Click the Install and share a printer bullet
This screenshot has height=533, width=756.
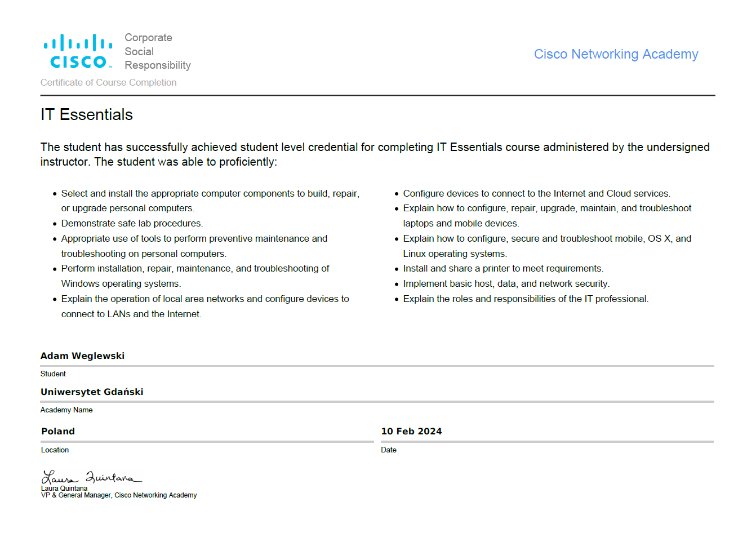[503, 268]
